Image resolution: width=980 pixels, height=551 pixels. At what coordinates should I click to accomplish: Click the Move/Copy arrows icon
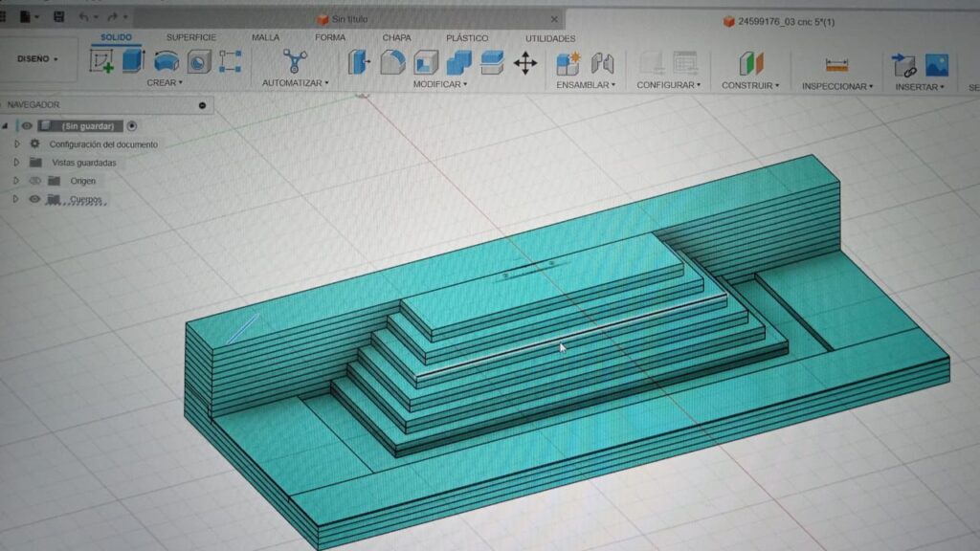pyautogui.click(x=524, y=64)
